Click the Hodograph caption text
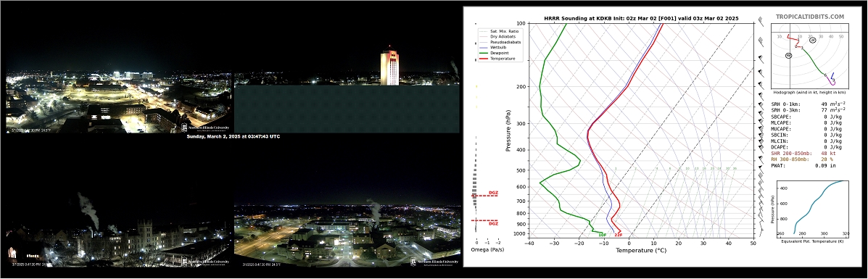This screenshot has height=279, width=868. pyautogui.click(x=809, y=92)
